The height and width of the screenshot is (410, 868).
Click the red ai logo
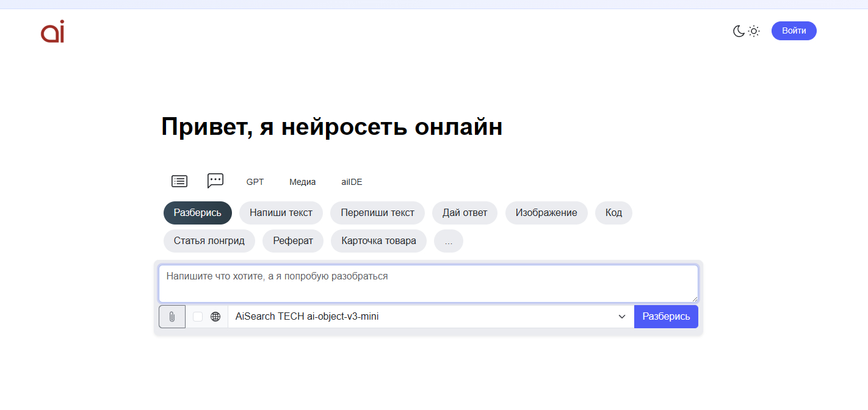[x=52, y=32]
